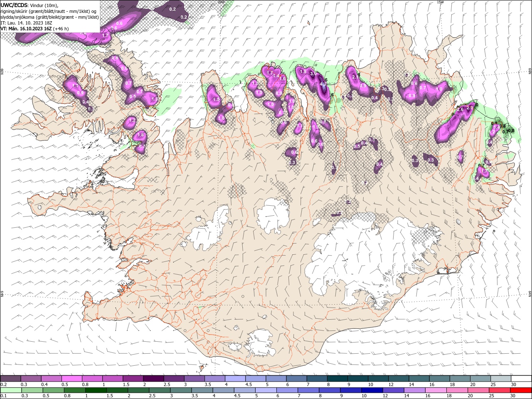
Task: Click the violet 12–14 rain legend swatch
Action: 393,390
